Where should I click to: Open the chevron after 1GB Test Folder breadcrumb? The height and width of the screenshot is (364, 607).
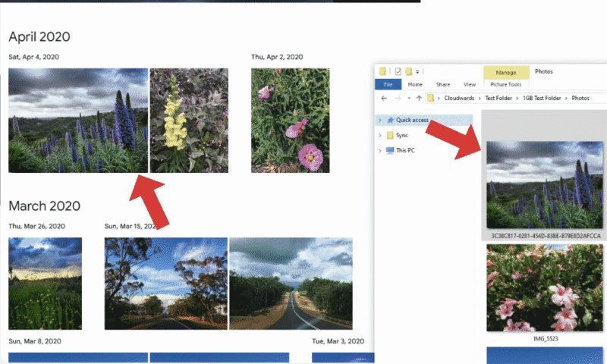tap(566, 99)
